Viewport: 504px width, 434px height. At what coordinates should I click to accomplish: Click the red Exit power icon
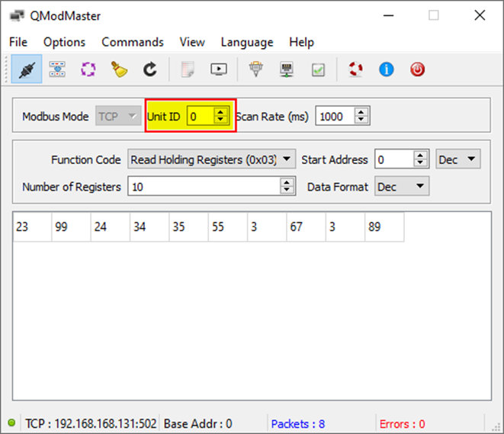click(x=417, y=69)
